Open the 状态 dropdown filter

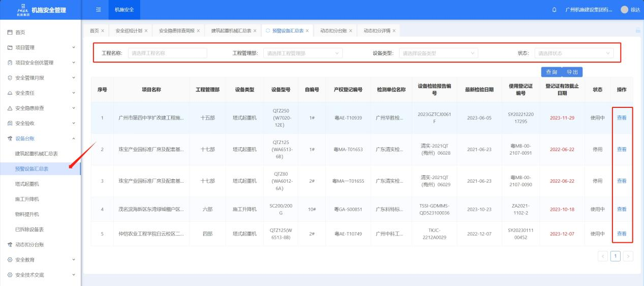(574, 53)
